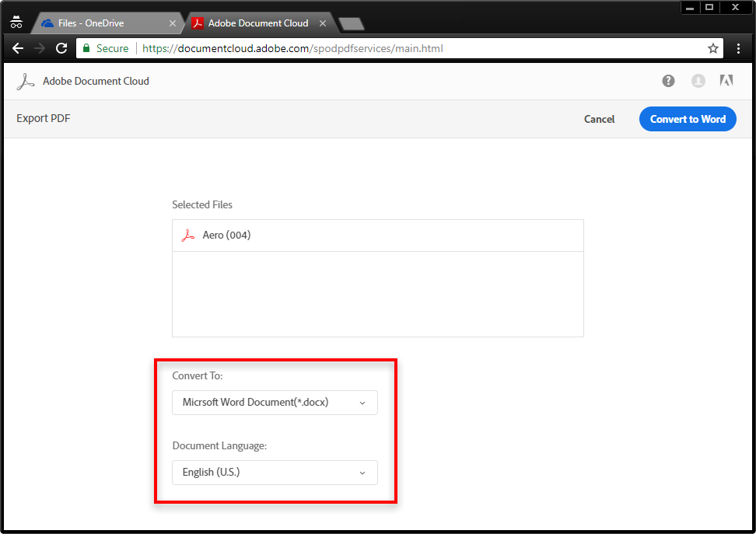
Task: Click the Acrobat logo next to Adobe Document Cloud
Action: 25,81
